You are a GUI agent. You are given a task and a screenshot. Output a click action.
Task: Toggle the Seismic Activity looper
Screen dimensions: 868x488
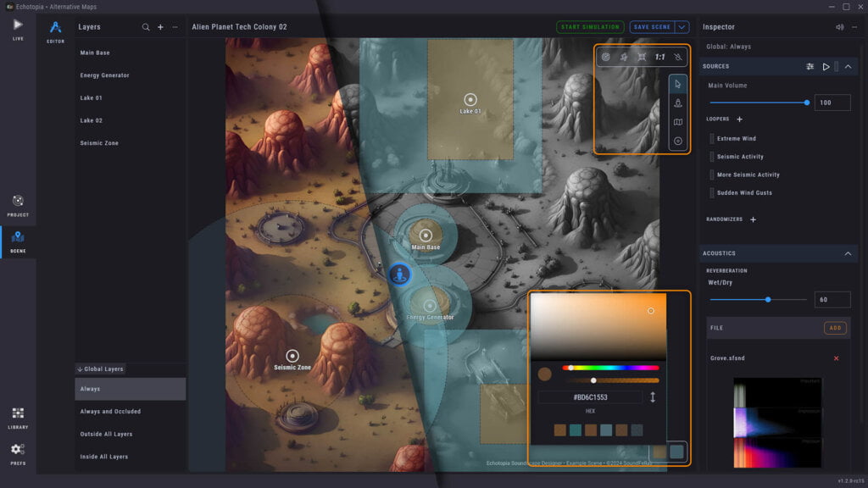(x=711, y=157)
